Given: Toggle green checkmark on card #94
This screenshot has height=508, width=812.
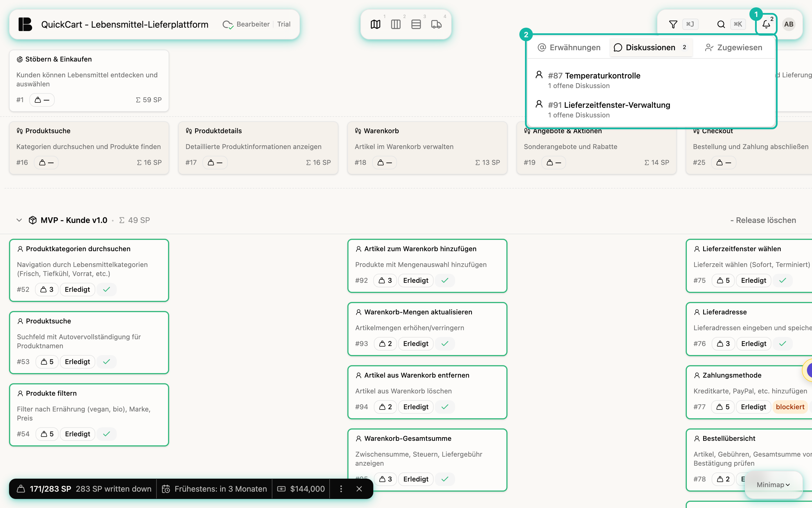Looking at the screenshot, I should [x=445, y=406].
